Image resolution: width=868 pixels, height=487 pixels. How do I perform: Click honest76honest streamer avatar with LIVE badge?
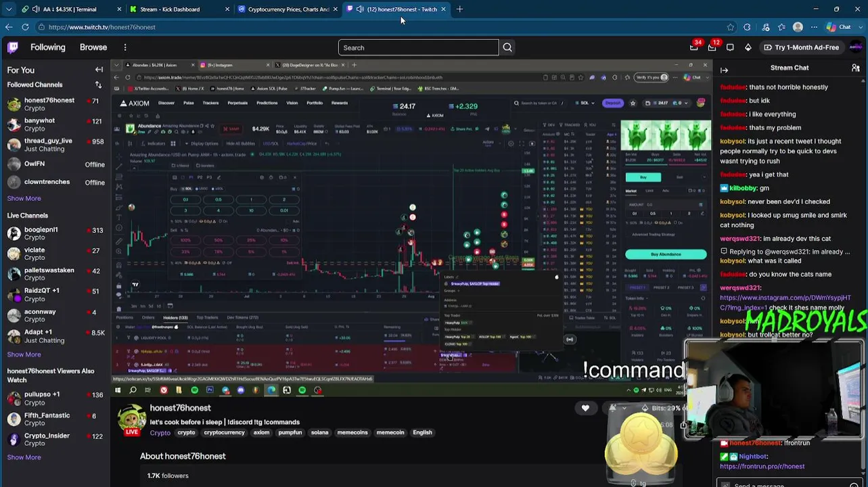point(132,420)
